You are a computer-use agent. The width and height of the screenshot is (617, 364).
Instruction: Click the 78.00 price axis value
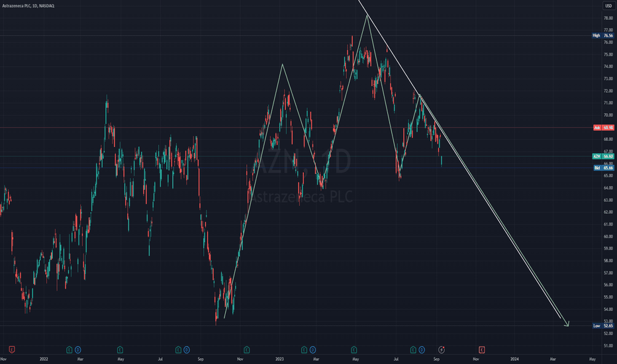tap(608, 18)
